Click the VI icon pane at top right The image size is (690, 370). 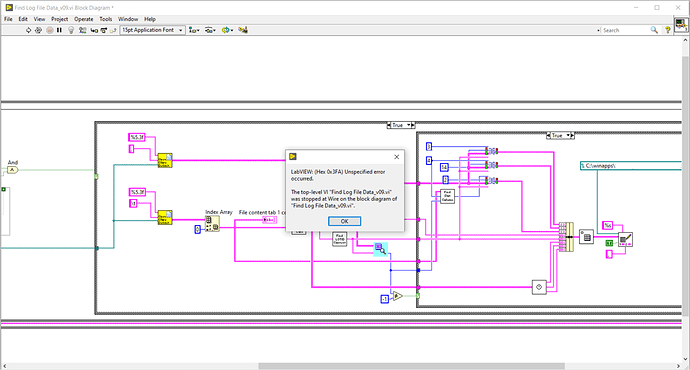(x=681, y=25)
